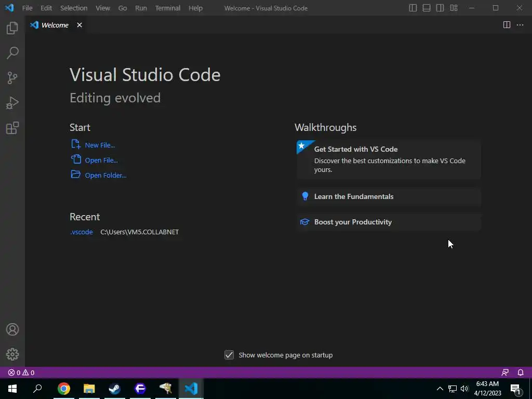Open Windows taskbar search
Screen dimensions: 532x399
(x=37, y=389)
